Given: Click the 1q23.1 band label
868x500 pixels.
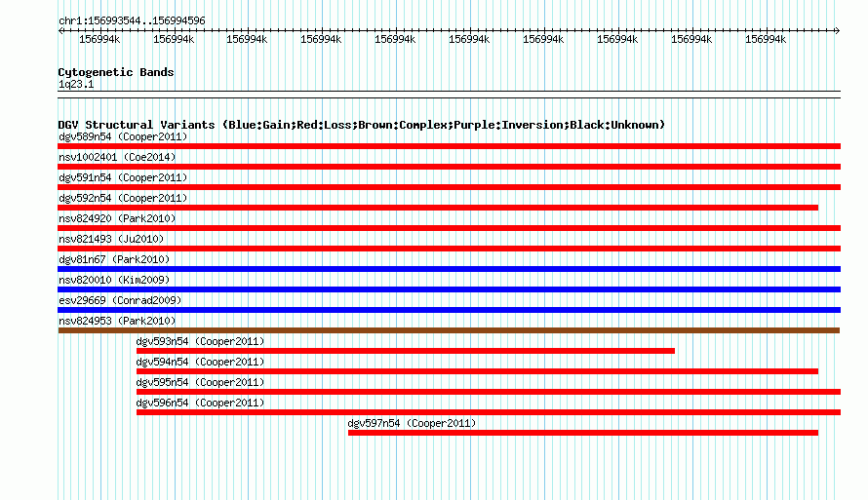Looking at the screenshot, I should click(76, 84).
